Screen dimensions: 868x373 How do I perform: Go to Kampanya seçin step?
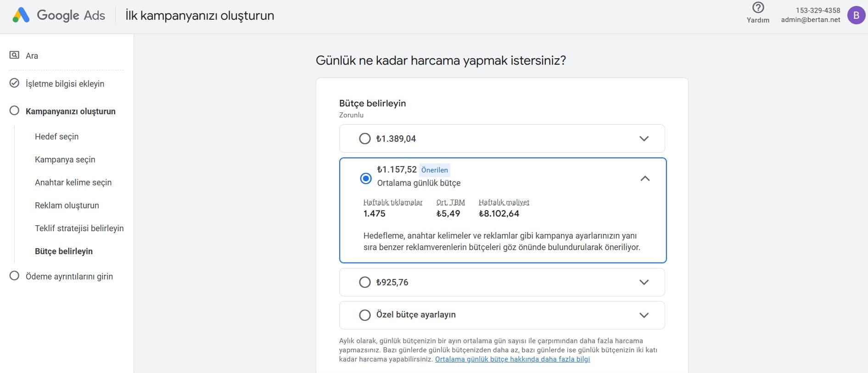[x=65, y=160]
